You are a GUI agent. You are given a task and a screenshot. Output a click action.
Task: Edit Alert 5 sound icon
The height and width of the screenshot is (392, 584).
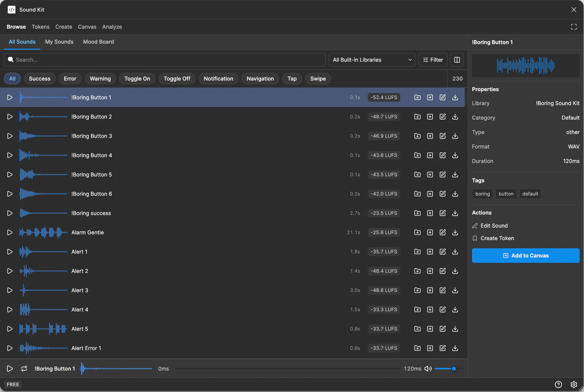[x=443, y=329]
